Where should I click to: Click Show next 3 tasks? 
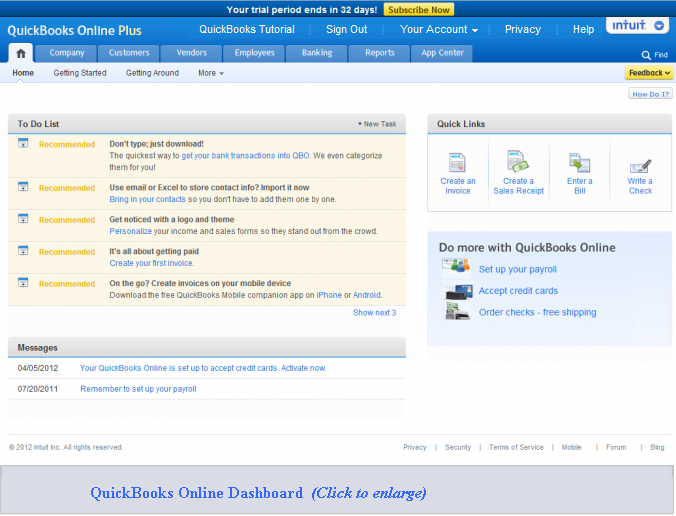point(374,313)
